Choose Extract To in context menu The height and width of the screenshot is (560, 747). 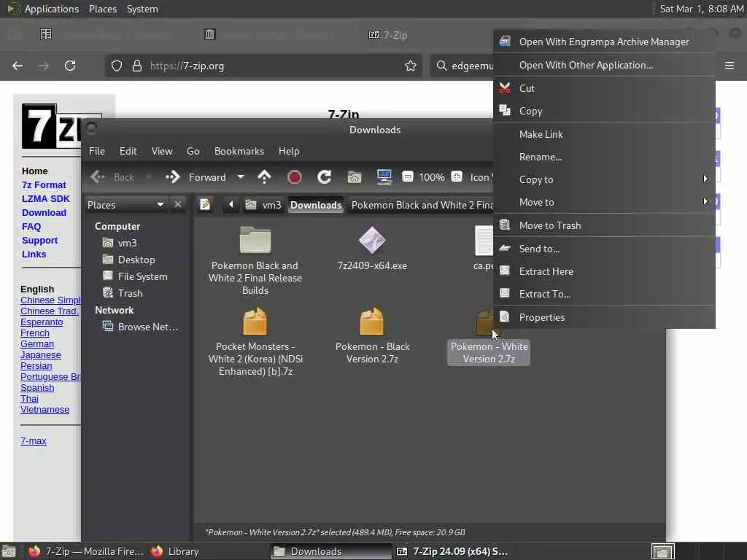pyautogui.click(x=604, y=295)
